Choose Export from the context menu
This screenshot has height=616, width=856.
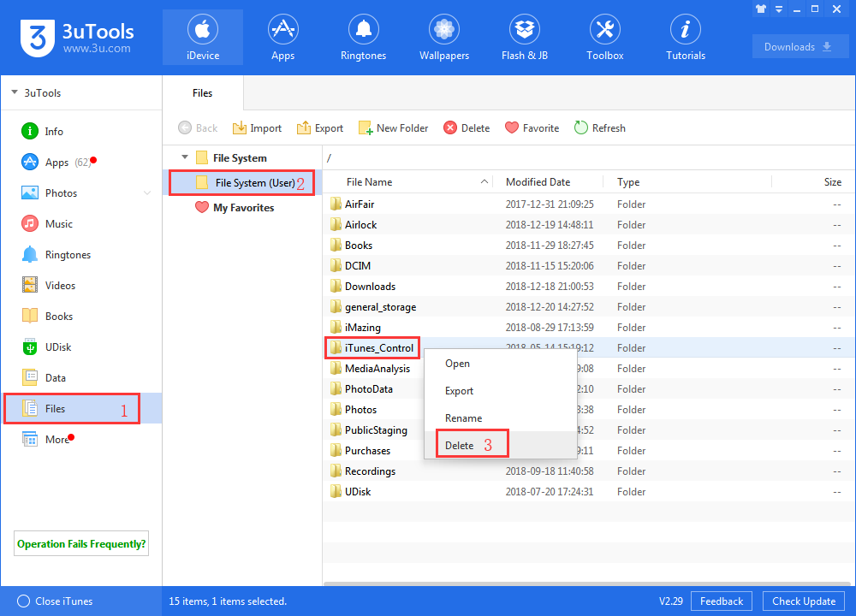click(x=501, y=391)
